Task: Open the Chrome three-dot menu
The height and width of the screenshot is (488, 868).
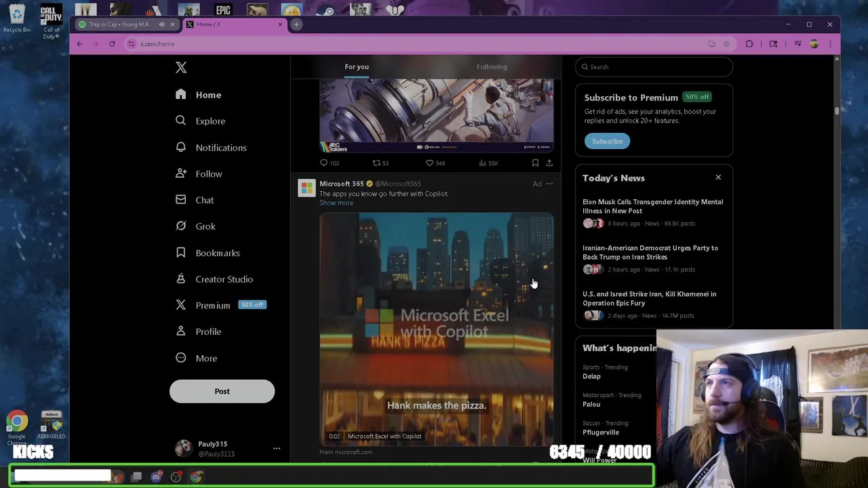Action: pos(830,44)
